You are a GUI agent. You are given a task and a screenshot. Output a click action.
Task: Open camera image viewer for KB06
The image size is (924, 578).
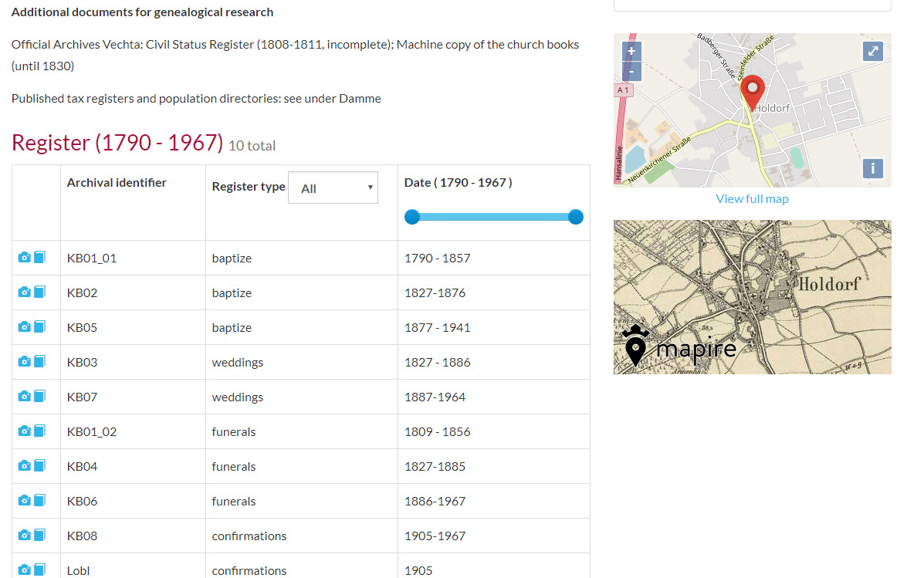(x=24, y=501)
